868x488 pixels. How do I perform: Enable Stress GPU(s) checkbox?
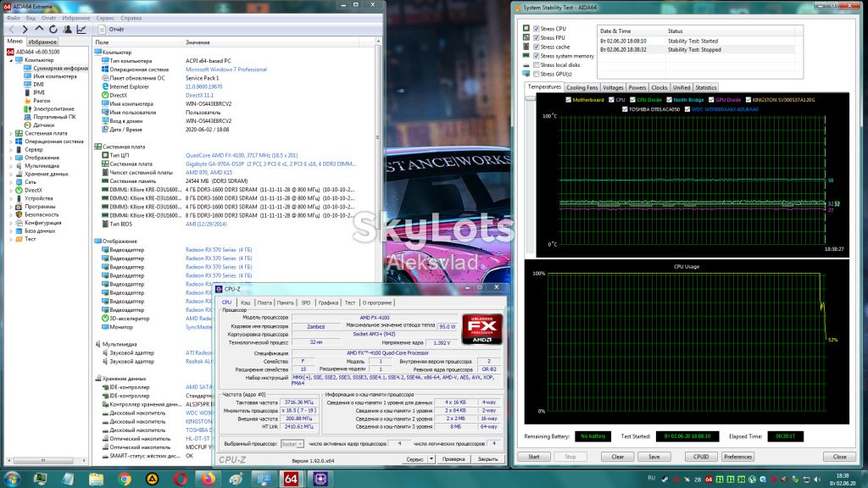tap(537, 74)
